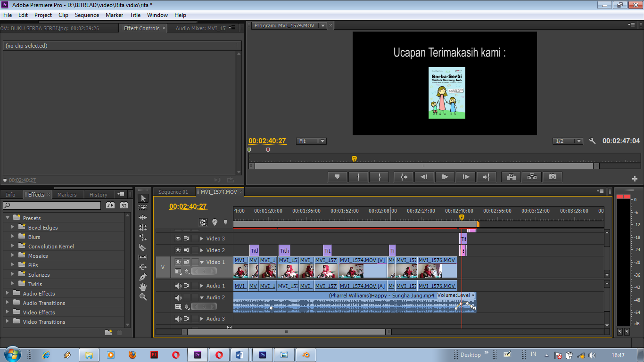Screen dimensions: 644x362
Task: Filter effects by accelerated effects icon
Action: click(x=110, y=205)
